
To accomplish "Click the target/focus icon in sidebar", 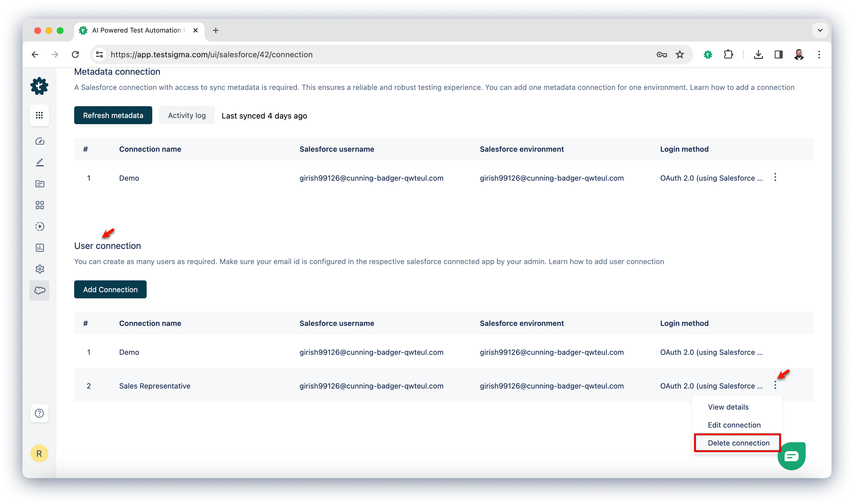I will [x=40, y=226].
